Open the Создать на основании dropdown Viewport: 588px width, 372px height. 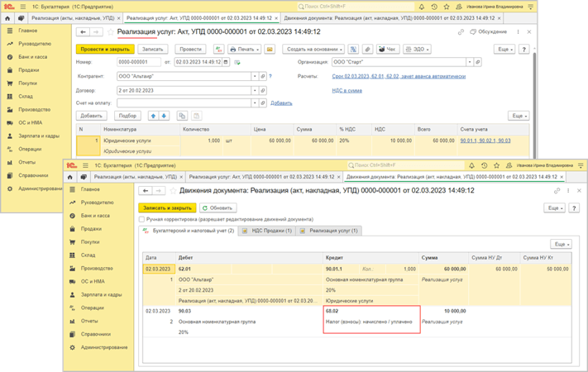[313, 50]
